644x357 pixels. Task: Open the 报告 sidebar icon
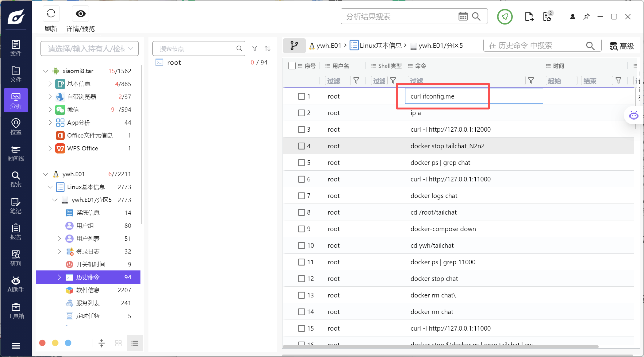[x=16, y=232]
